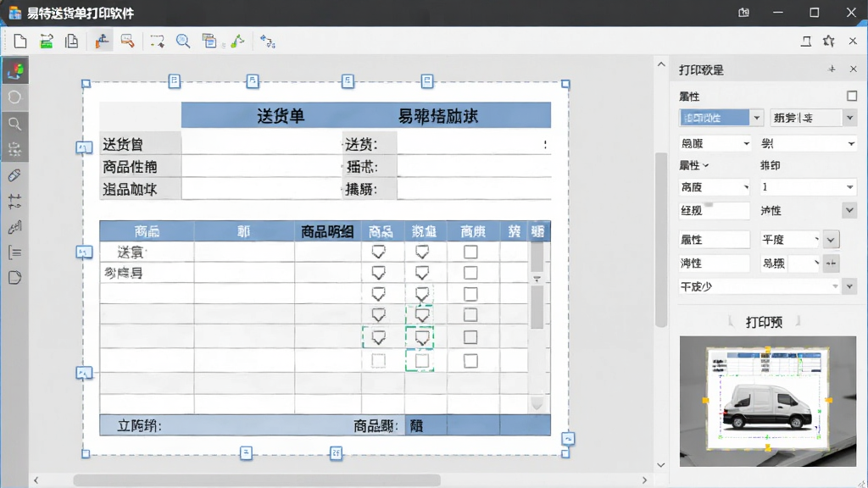Select the ellipse tool in left sidebar

click(x=15, y=97)
